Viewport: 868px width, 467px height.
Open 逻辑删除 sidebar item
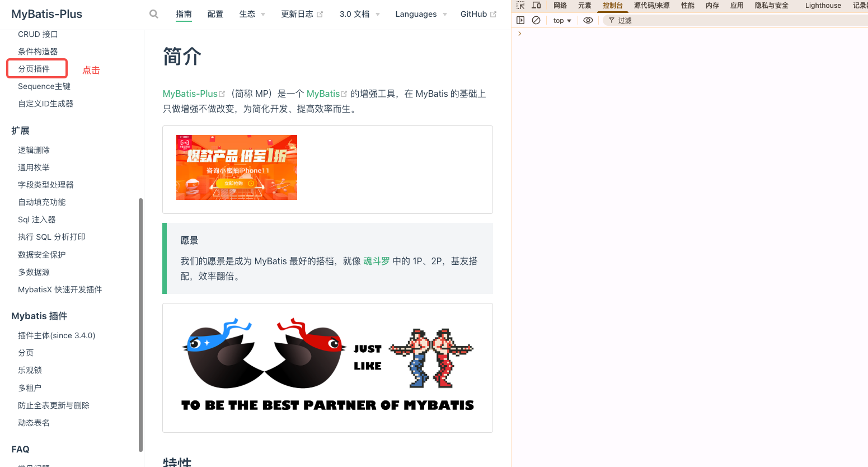click(34, 150)
